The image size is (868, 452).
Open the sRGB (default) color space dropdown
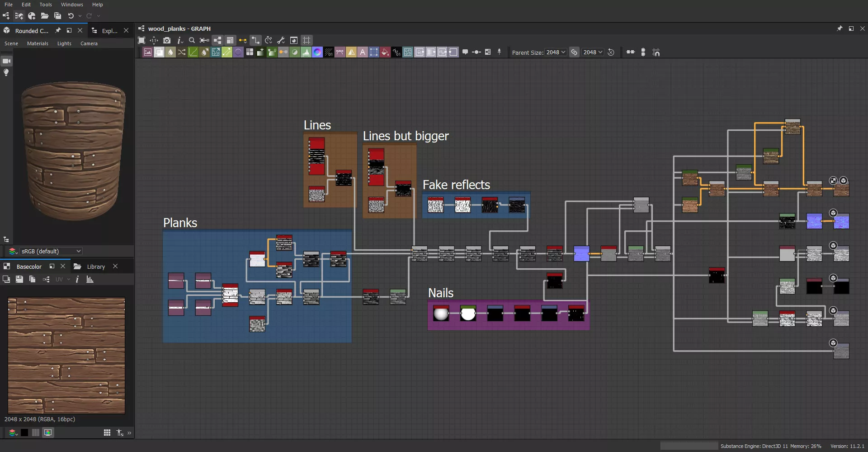point(50,251)
